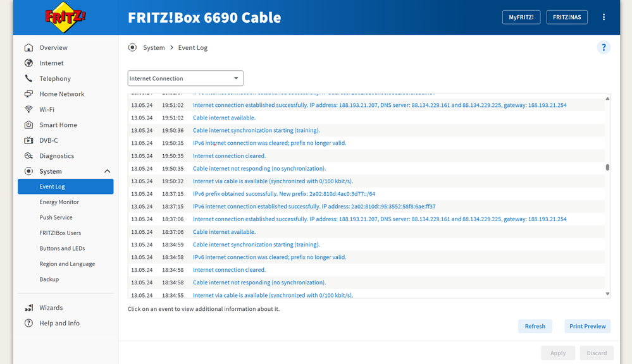Click the Refresh button
Image resolution: width=632 pixels, height=364 pixels.
pos(535,326)
